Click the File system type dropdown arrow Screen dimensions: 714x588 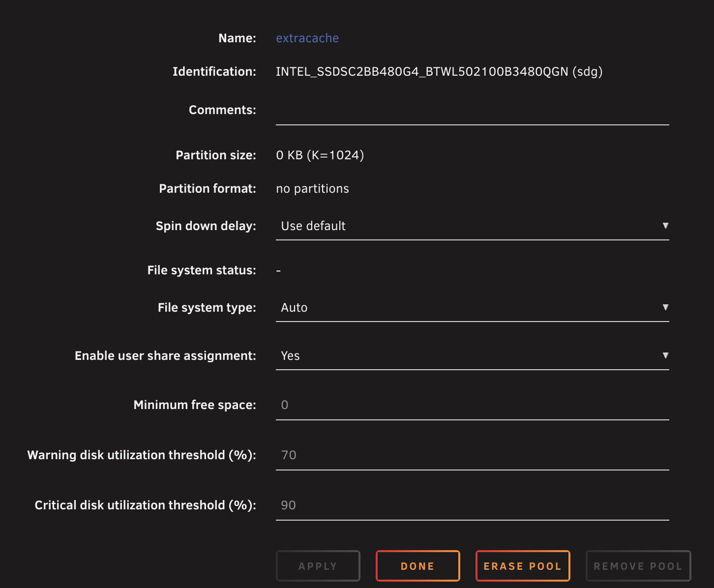tap(665, 307)
